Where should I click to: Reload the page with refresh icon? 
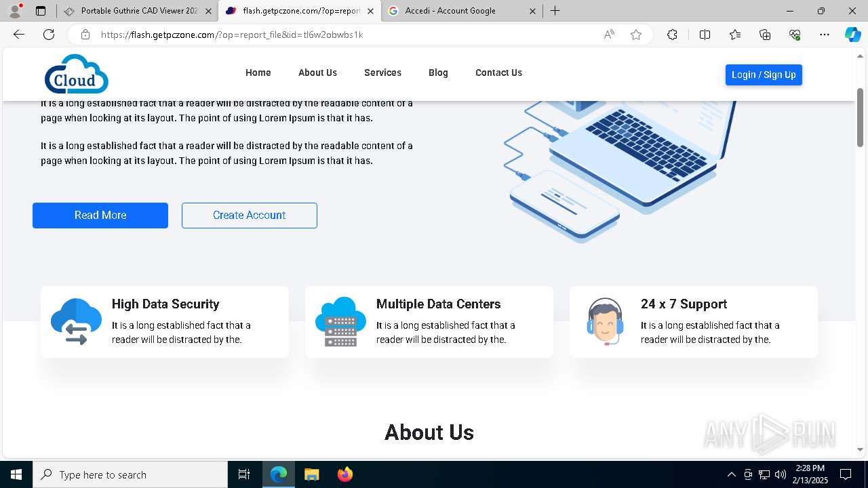tap(49, 35)
